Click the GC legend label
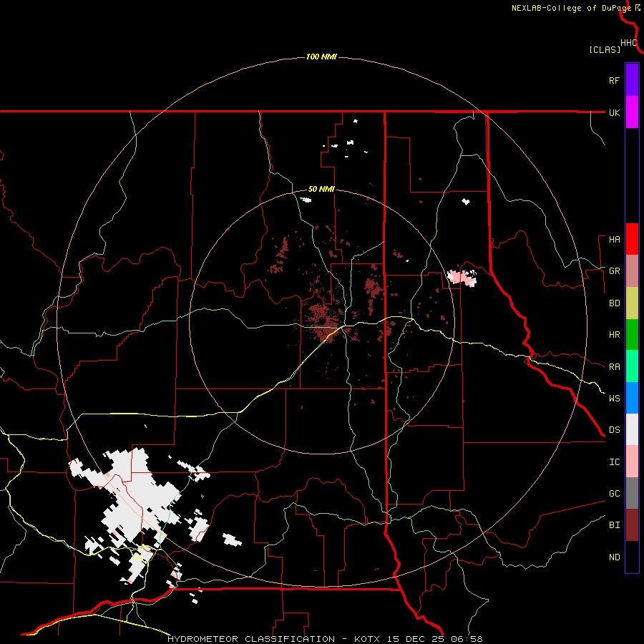The width and height of the screenshot is (644, 644). point(614,494)
